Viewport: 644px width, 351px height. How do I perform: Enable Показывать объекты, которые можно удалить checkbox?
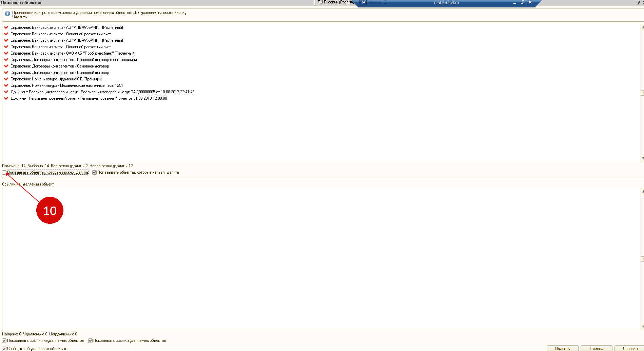4,173
